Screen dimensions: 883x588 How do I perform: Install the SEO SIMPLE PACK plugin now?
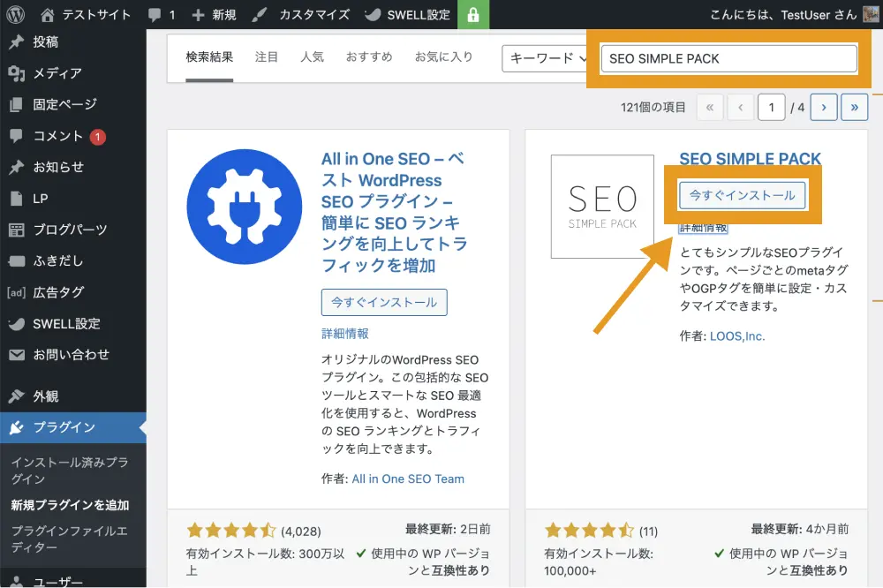(x=742, y=195)
